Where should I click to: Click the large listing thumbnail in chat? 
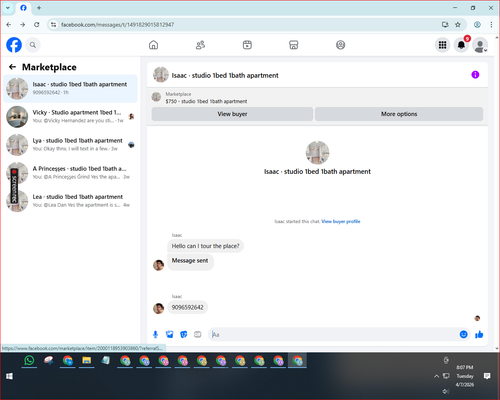pos(317,153)
